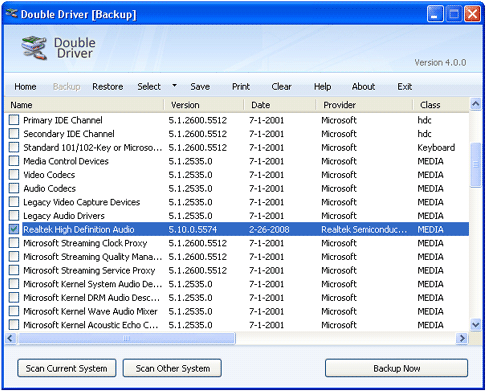Check the Microsoft Kernel Acoustic Echo checkbox

tap(14, 325)
